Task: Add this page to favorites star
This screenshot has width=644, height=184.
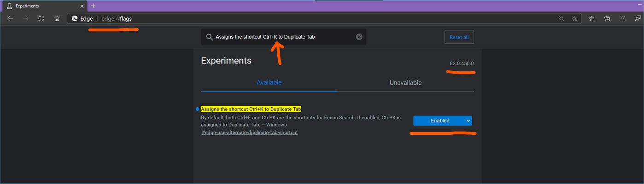Action: point(574,19)
